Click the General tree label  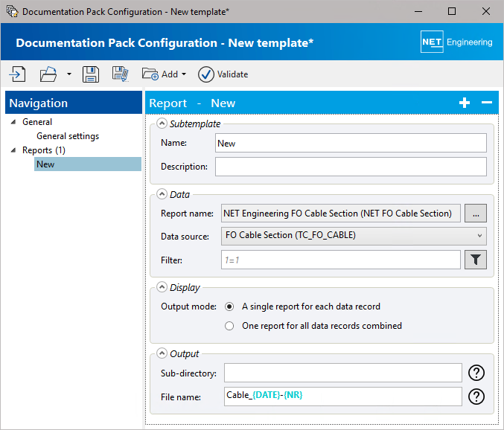[37, 122]
